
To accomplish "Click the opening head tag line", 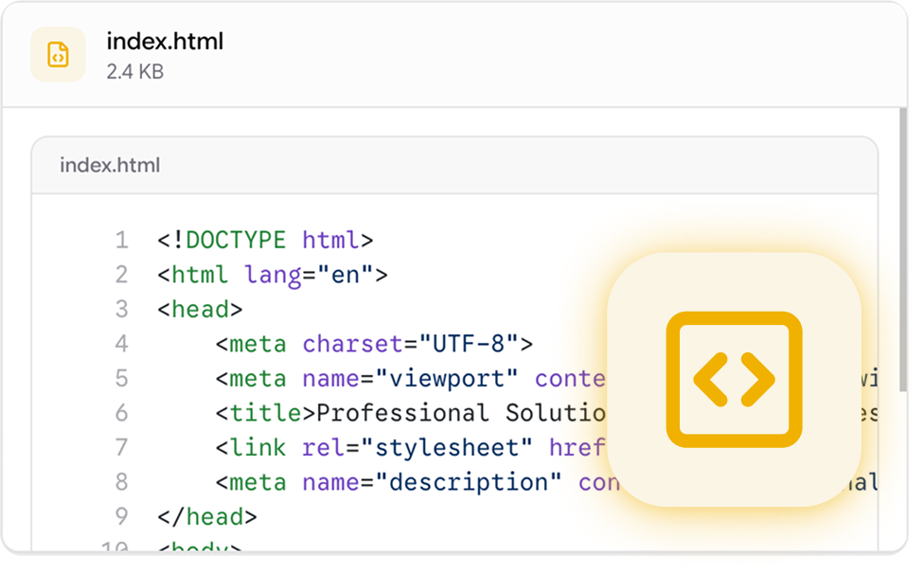I will coord(200,310).
